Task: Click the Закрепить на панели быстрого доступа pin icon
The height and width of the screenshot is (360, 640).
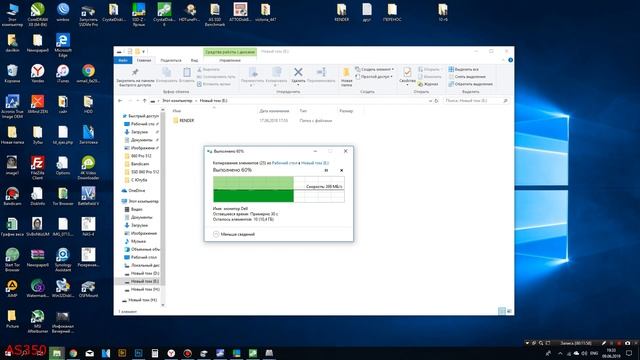Action: tap(135, 77)
